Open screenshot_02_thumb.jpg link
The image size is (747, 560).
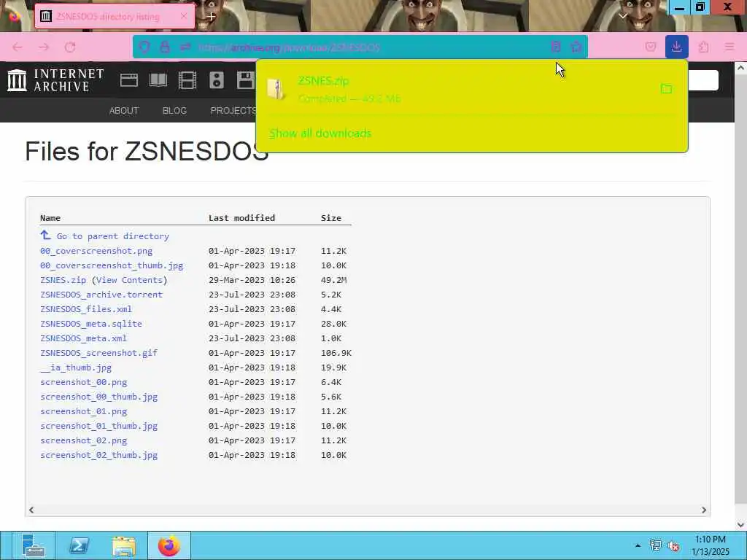tap(98, 455)
